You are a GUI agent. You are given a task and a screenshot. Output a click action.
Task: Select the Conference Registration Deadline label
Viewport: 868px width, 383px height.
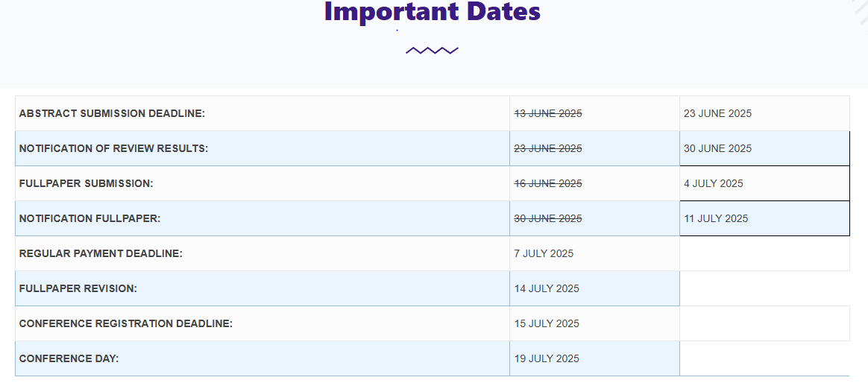pos(126,323)
